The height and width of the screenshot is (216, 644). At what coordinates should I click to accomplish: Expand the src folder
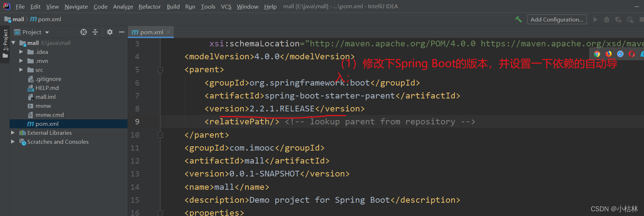click(21, 70)
